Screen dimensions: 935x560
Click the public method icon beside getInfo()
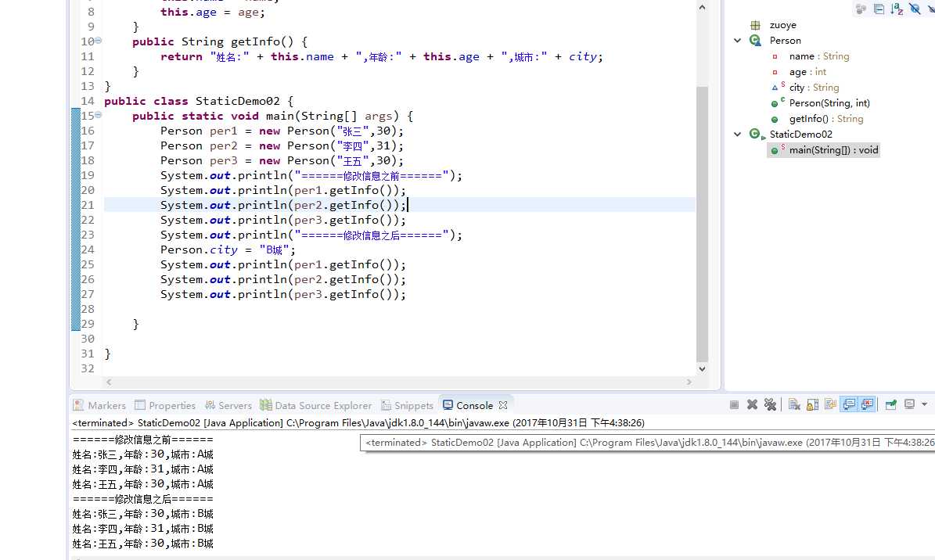pyautogui.click(x=775, y=120)
